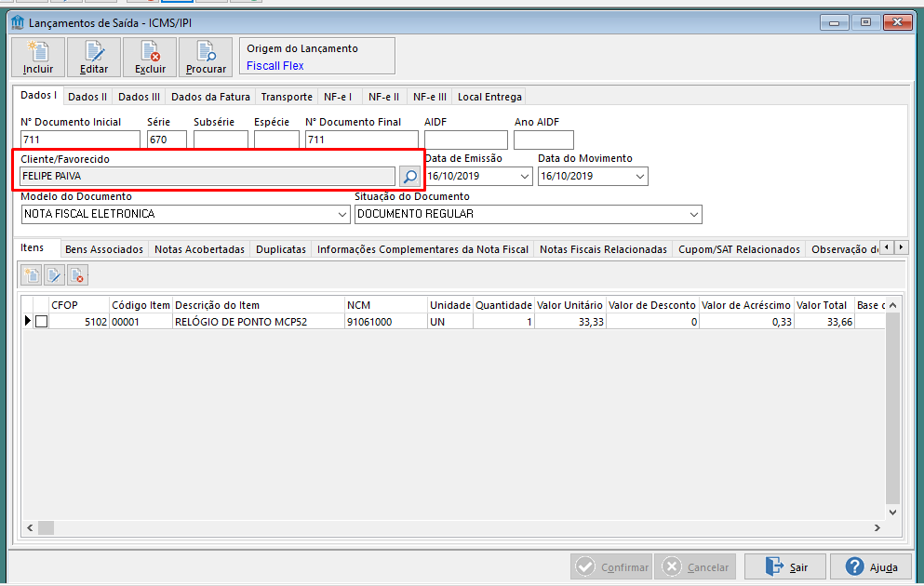Focus the N° Documento Inicial field
924x586 pixels.
pos(80,140)
